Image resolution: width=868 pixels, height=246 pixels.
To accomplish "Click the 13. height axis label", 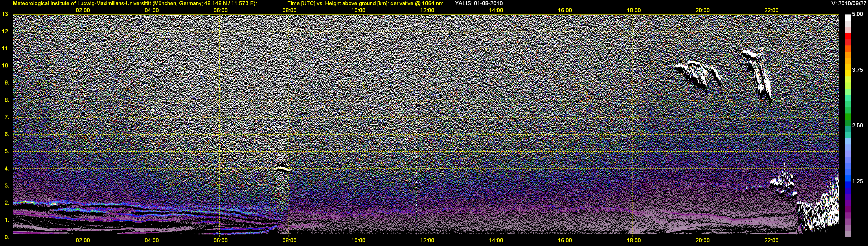I will pyautogui.click(x=5, y=14).
